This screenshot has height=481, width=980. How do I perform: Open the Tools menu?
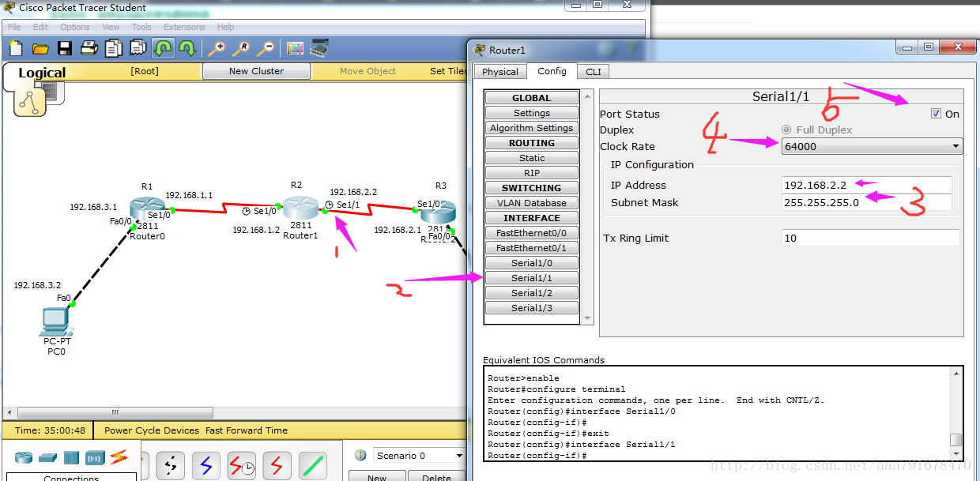[x=141, y=27]
